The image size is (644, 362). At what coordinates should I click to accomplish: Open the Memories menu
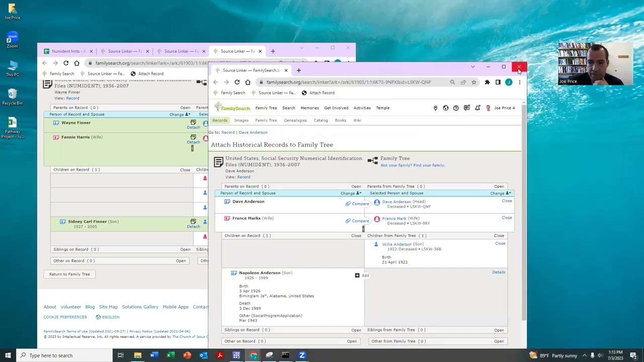coord(310,108)
